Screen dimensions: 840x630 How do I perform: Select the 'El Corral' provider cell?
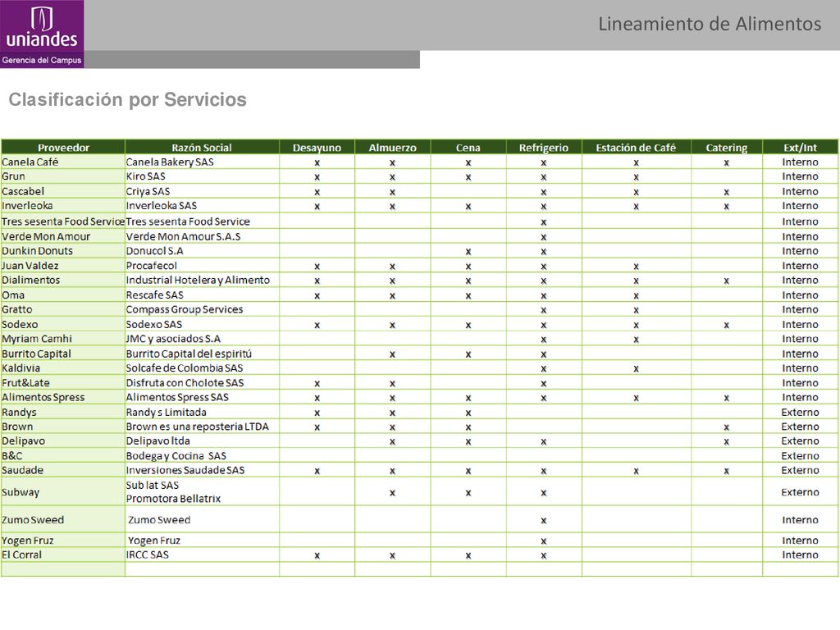63,555
